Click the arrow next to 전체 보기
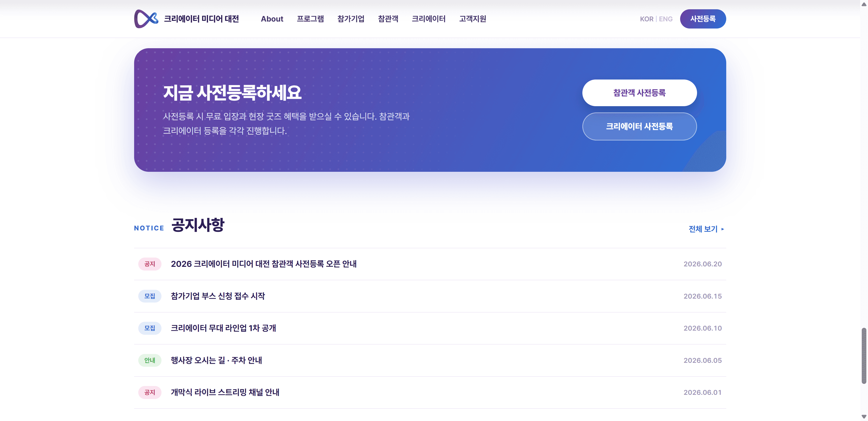Screen dimensions: 868x421 click(723, 229)
